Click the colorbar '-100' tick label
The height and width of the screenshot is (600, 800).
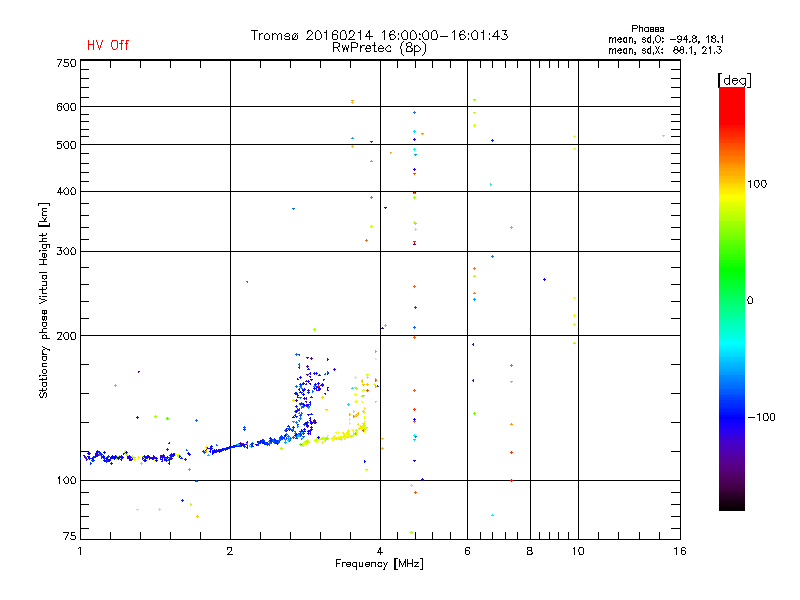tap(762, 417)
